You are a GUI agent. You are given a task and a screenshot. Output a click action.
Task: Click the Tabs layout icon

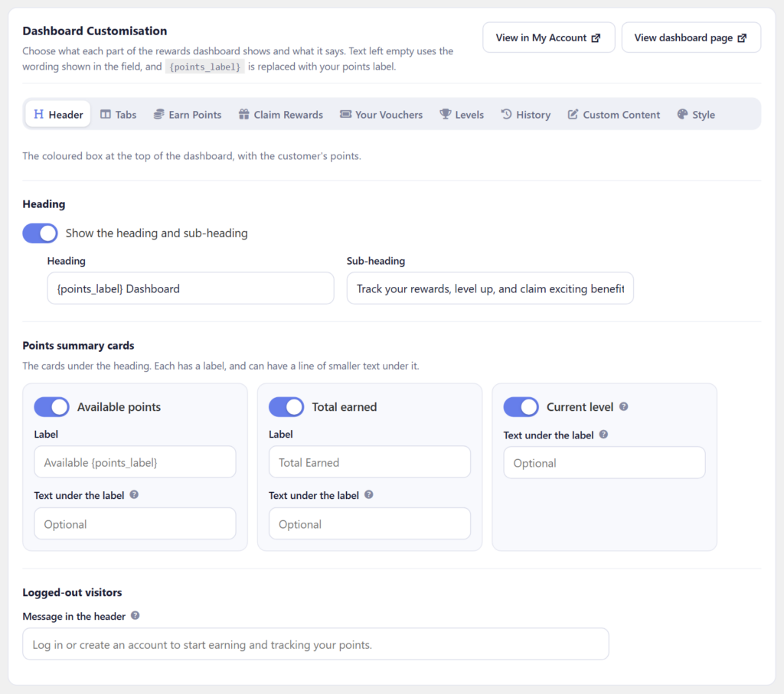click(106, 115)
